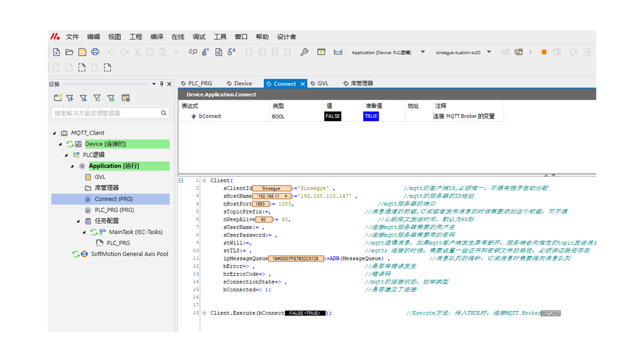The height and width of the screenshot is (362, 644).
Task: Click the blue double-arrow bracket toolbar icon
Action: click(338, 52)
